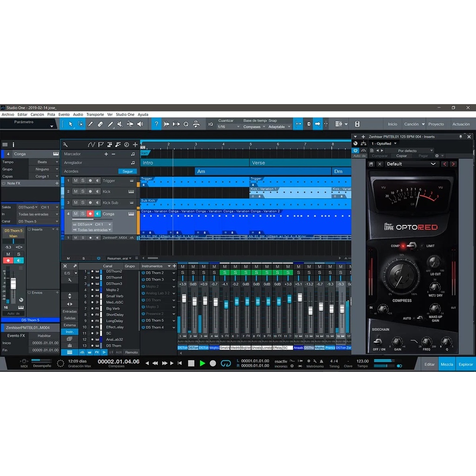This screenshot has height=476, width=476.
Task: Open the Adaptable snap dropdown
Action: click(279, 126)
